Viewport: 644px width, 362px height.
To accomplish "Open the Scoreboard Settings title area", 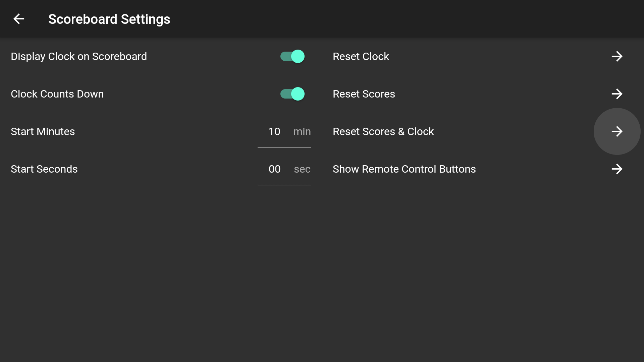I will pyautogui.click(x=109, y=19).
